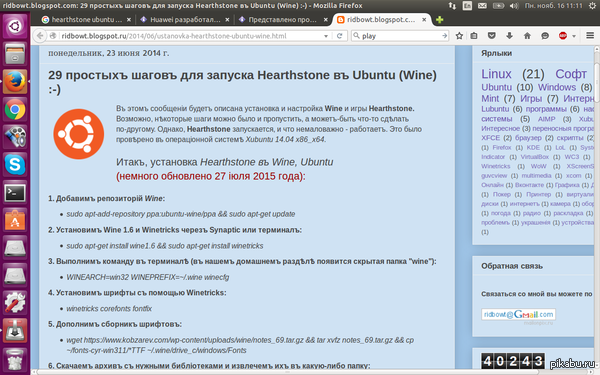Open the Lubuntu label link
Viewport: 600px width, 375px height.
point(495,109)
